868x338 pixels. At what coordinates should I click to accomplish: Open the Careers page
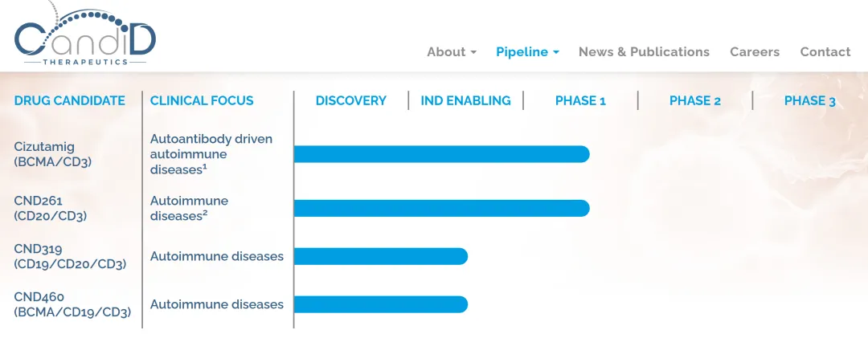pyautogui.click(x=755, y=52)
